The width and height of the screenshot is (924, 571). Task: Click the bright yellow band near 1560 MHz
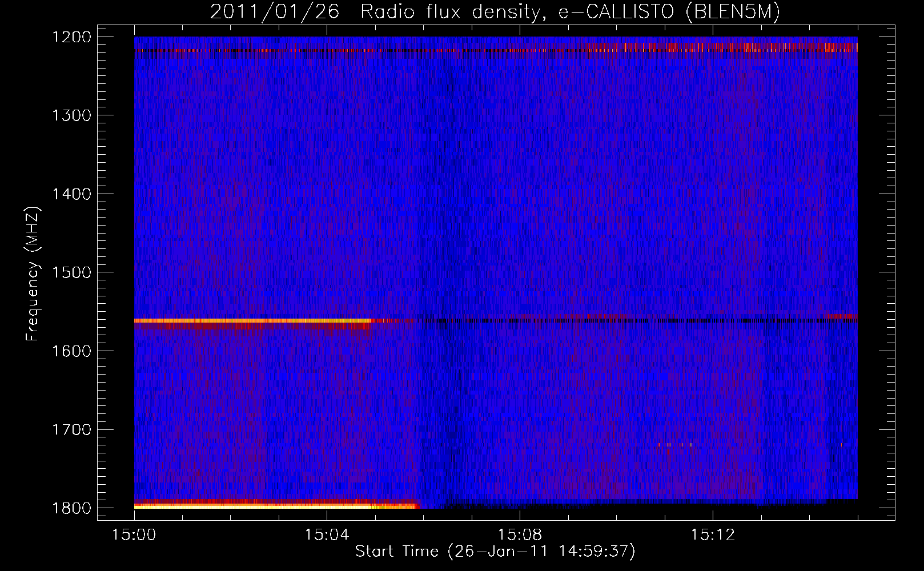253,321
